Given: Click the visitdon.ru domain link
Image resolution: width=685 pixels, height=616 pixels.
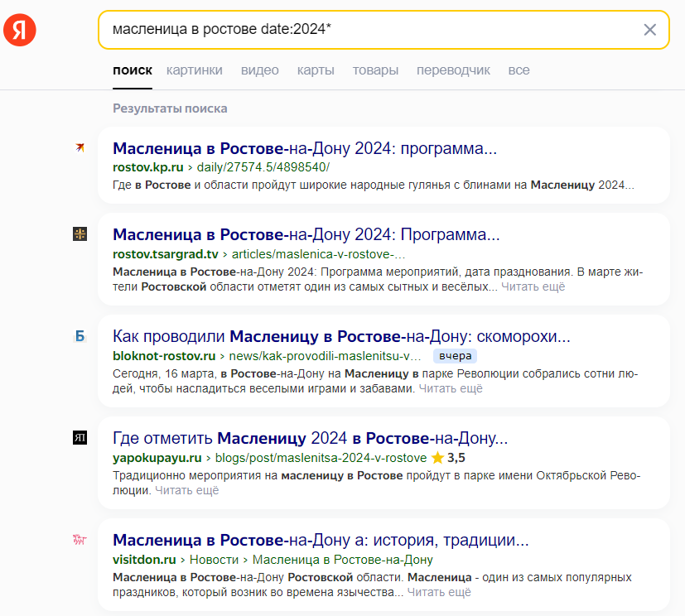Looking at the screenshot, I should tap(144, 559).
